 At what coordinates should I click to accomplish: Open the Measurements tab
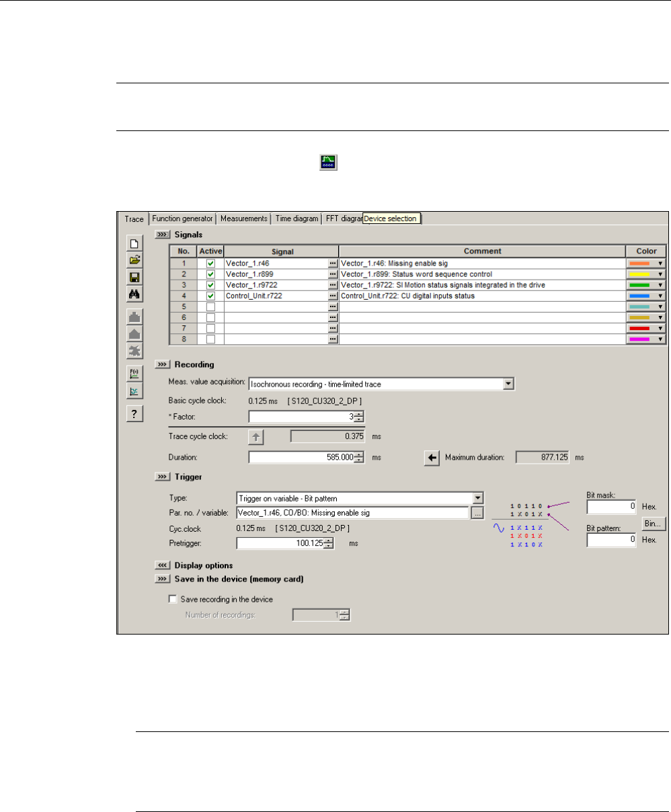[244, 218]
